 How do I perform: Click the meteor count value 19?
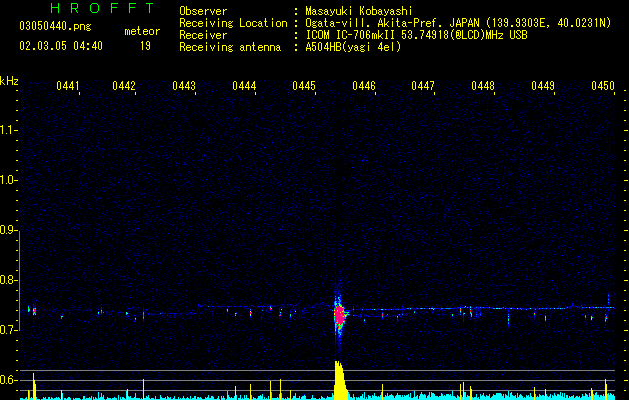[145, 46]
